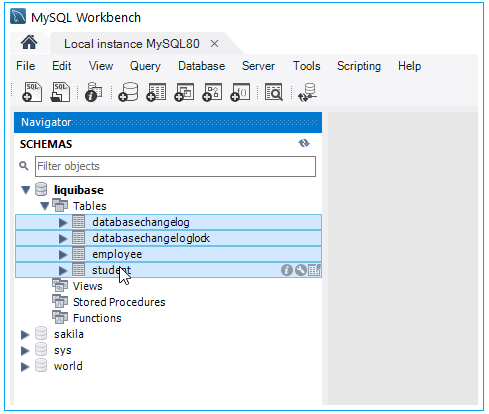
Task: Click the world database icon
Action: click(41, 365)
